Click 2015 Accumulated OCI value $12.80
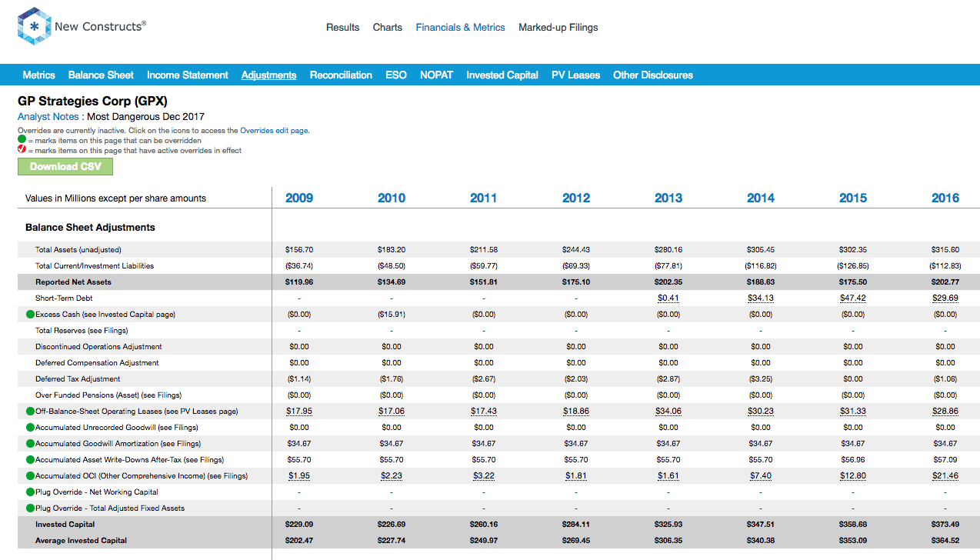The height and width of the screenshot is (560, 980). pyautogui.click(x=853, y=476)
